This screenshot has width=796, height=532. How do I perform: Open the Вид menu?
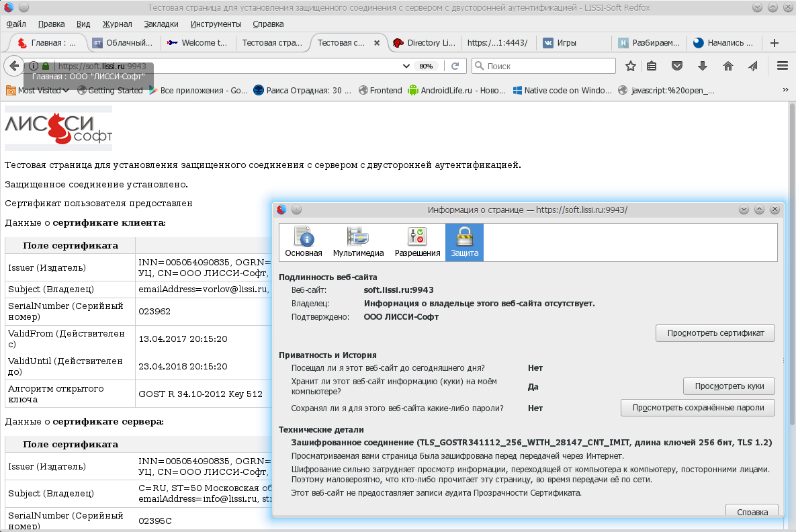coord(83,24)
